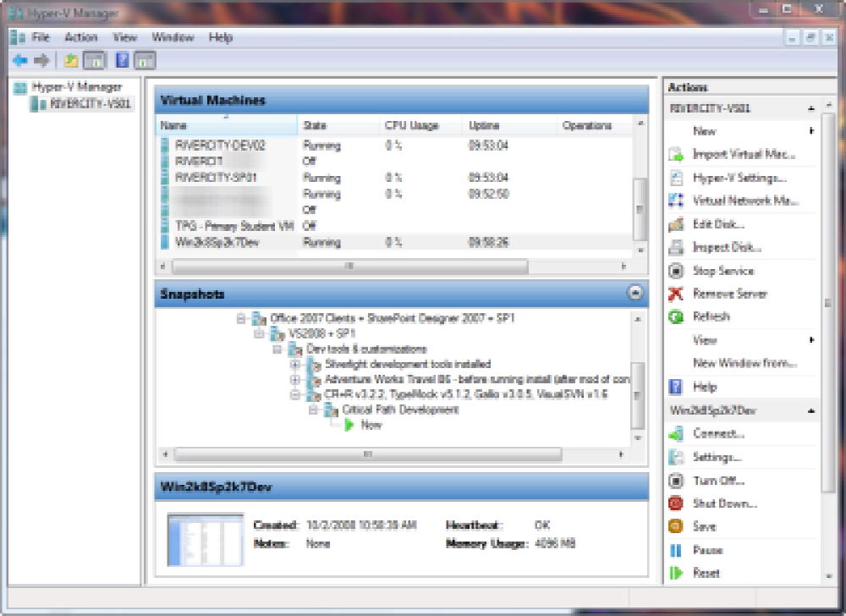This screenshot has width=846, height=616.
Task: Open View submenu in Actions pane
Action: [x=741, y=340]
